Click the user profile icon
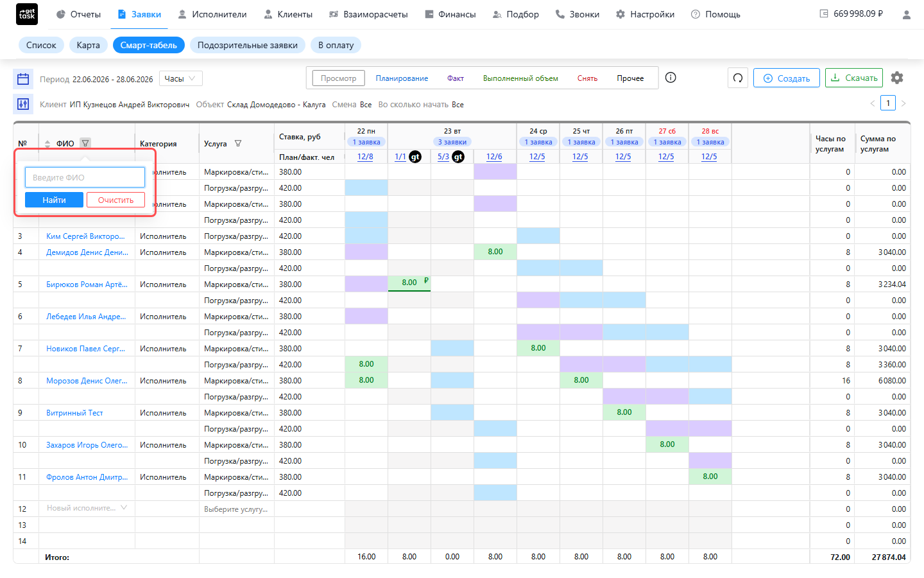 click(907, 14)
